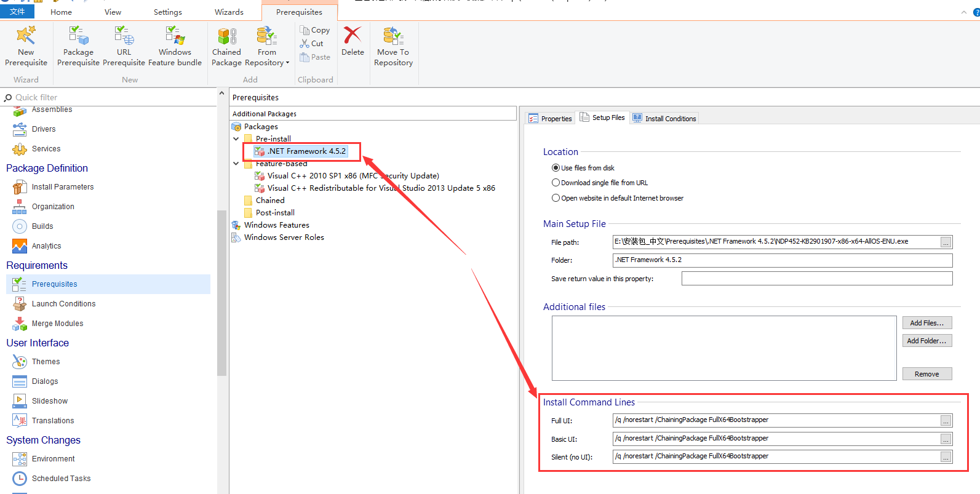Image resolution: width=980 pixels, height=494 pixels.
Task: Open the Basic UI command line editor button
Action: [x=946, y=439]
